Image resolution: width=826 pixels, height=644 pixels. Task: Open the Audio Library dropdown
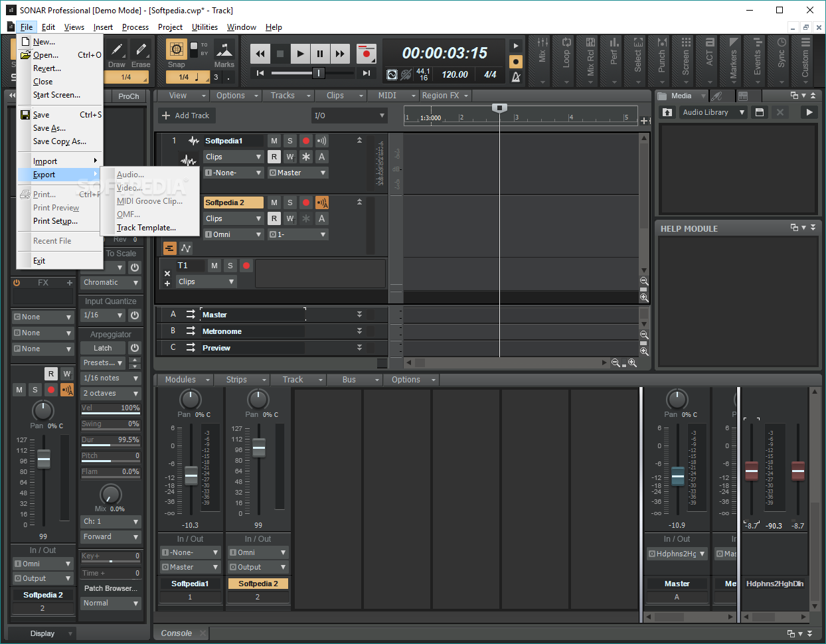click(x=714, y=112)
